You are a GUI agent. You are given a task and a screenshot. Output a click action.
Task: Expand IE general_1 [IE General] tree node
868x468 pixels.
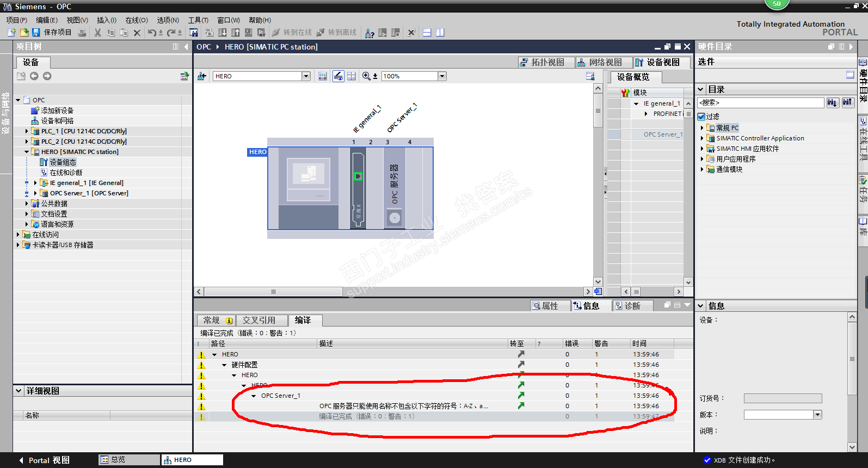coord(35,183)
